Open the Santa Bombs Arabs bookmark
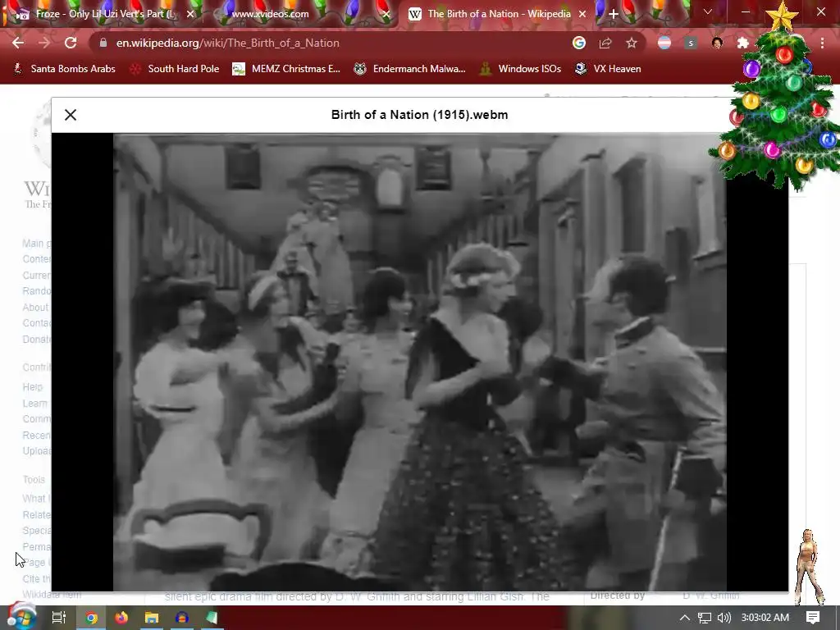Screen dimensions: 840x630 click(x=64, y=69)
